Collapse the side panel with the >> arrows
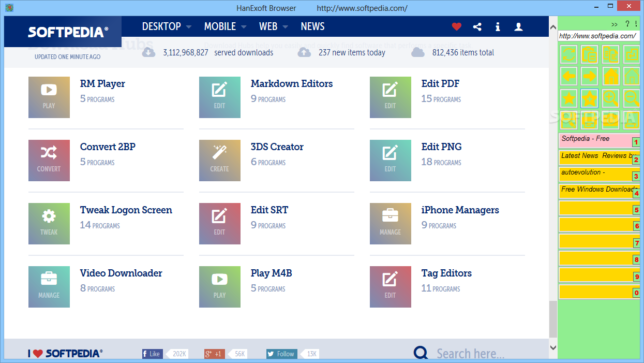Screen dimensions: 644x363 coord(615,24)
